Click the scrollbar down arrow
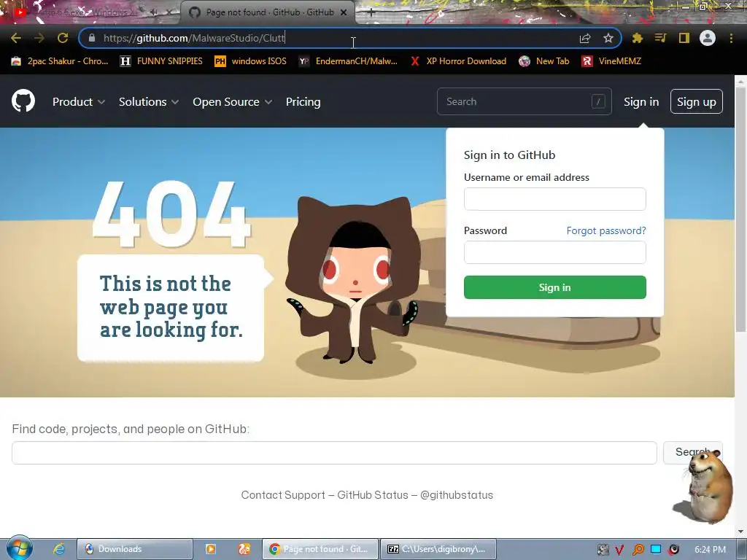 pyautogui.click(x=741, y=532)
